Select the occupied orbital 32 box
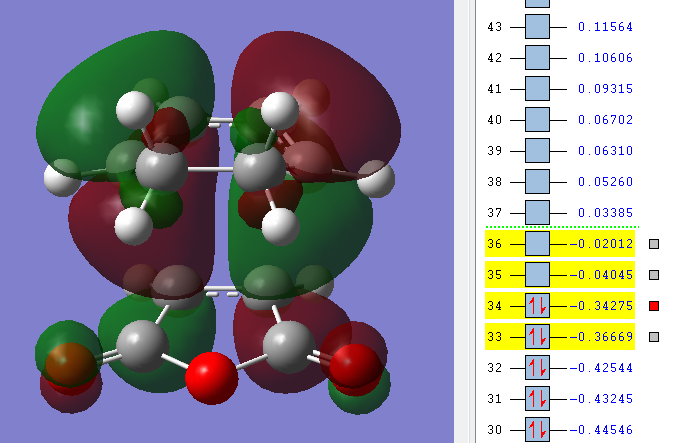The height and width of the screenshot is (443, 677). coord(537,368)
